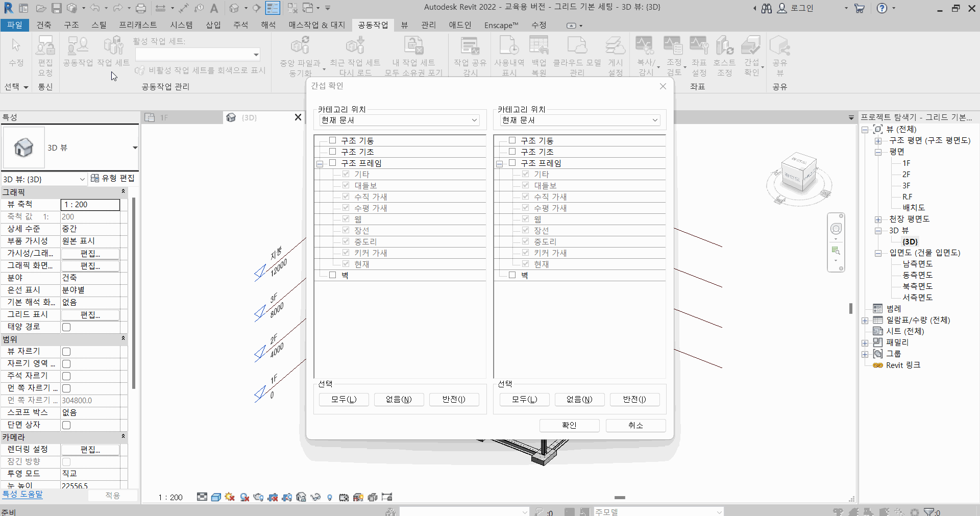Check right-side 구조 기둥 checkbox
This screenshot has width=980, height=516.
[512, 140]
